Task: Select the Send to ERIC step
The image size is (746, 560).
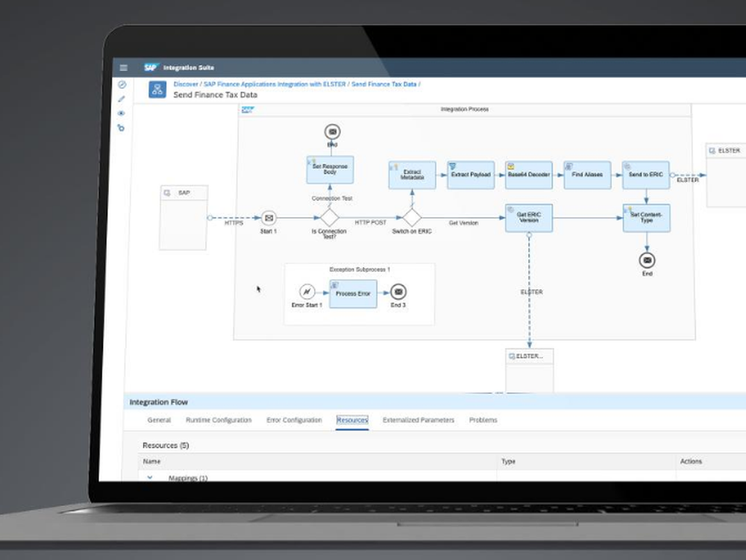Action: tap(645, 175)
